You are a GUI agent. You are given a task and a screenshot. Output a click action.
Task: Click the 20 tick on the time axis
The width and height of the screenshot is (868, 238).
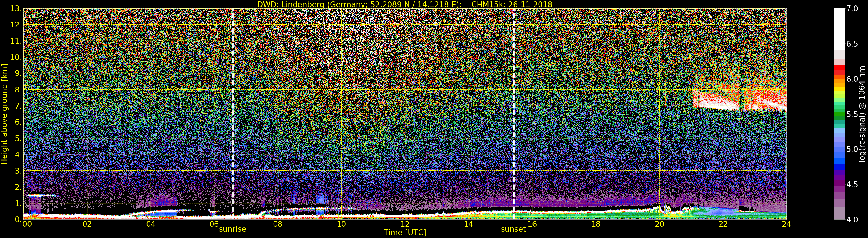[x=659, y=224]
